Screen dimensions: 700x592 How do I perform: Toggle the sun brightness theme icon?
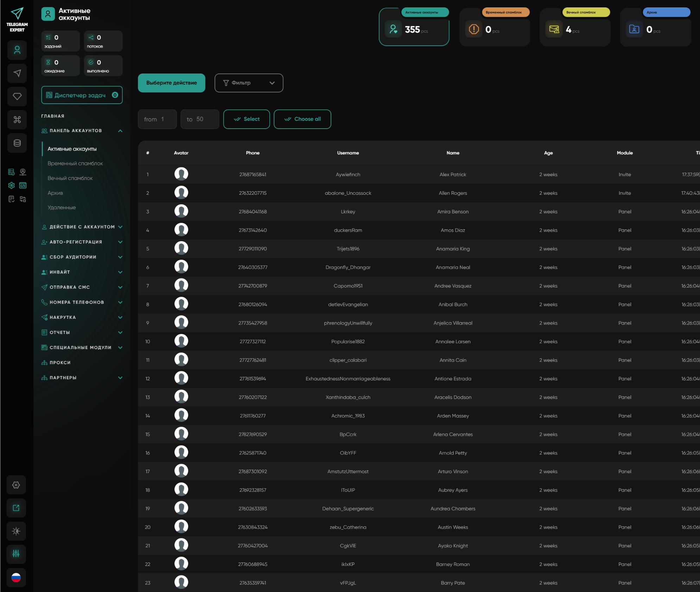[16, 531]
